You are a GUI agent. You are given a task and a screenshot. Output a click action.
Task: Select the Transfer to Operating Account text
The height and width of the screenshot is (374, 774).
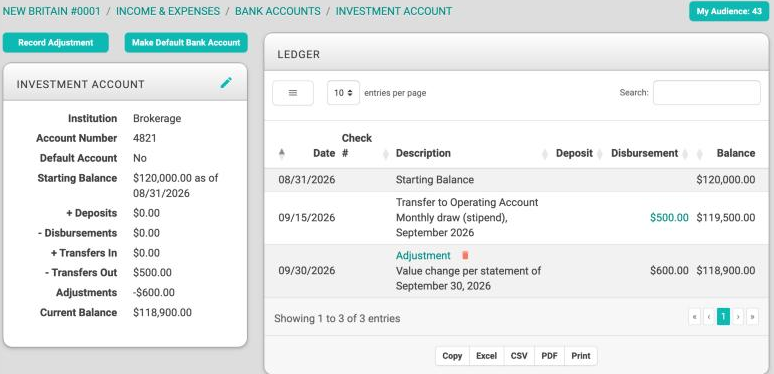tap(467, 202)
